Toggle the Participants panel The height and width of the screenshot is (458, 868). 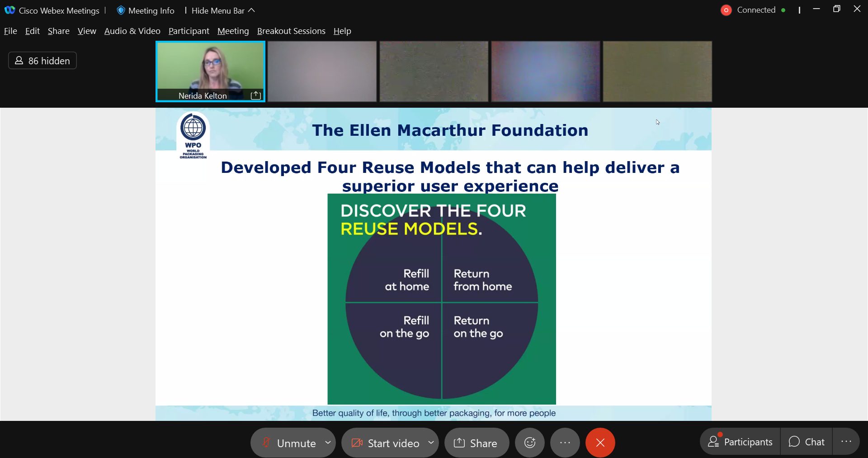tap(740, 442)
